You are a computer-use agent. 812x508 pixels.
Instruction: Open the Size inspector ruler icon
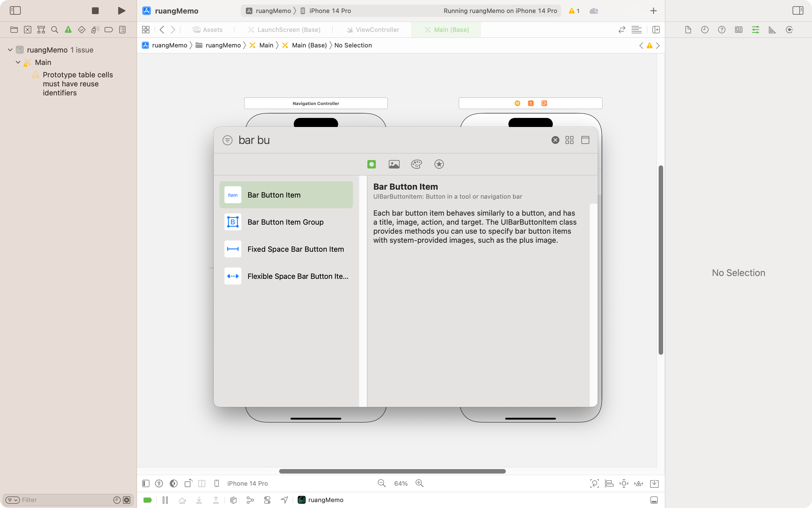(x=772, y=30)
